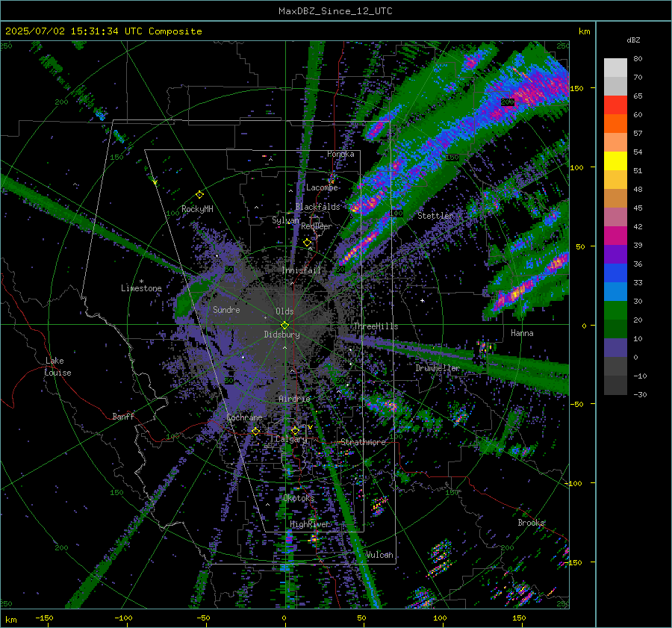
Task: Click the Brooks label
Action: (x=531, y=523)
